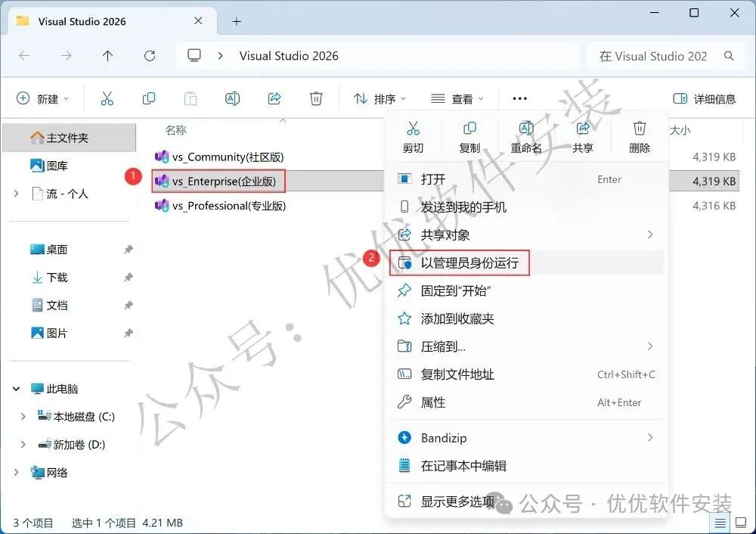Screen dimensions: 756x534
Task: Open a new tab with the plus button
Action: tap(236, 21)
